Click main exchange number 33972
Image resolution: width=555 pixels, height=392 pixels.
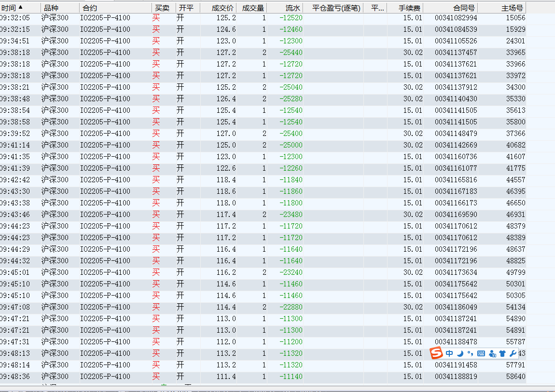coord(516,76)
